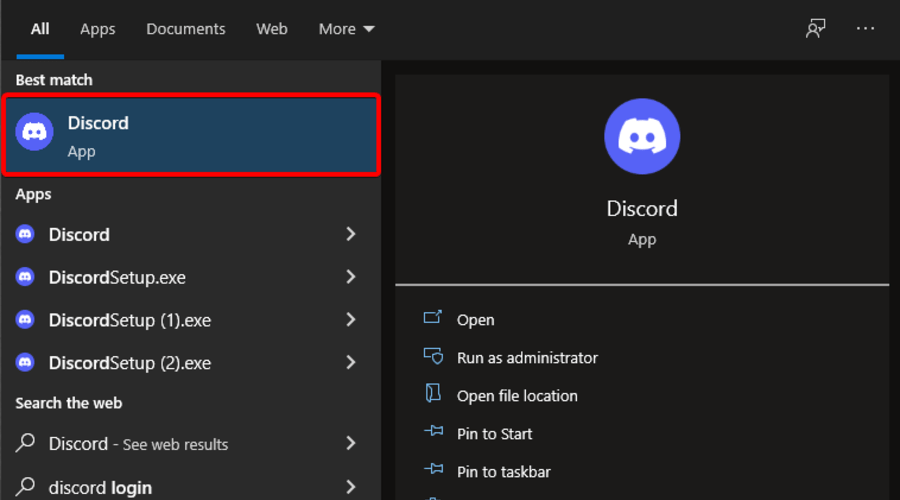
Task: Click the feedback icon in top bar
Action: 816,29
